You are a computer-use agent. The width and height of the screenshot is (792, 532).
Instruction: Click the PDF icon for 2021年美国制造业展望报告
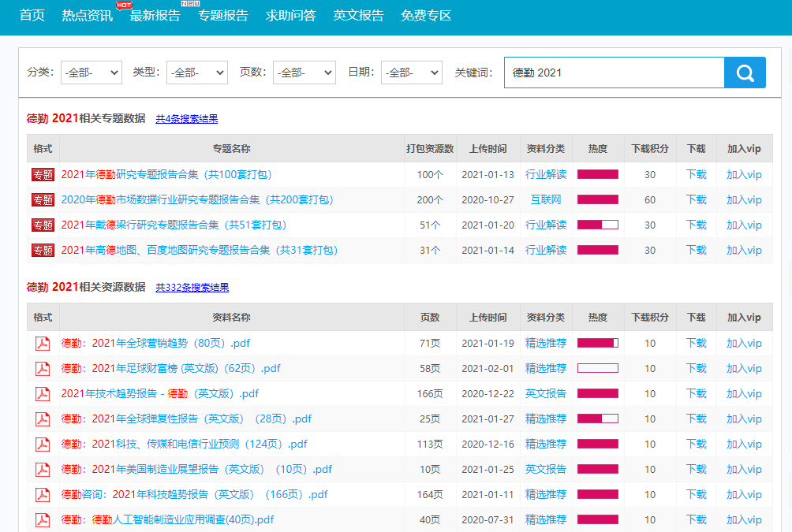pyautogui.click(x=43, y=470)
